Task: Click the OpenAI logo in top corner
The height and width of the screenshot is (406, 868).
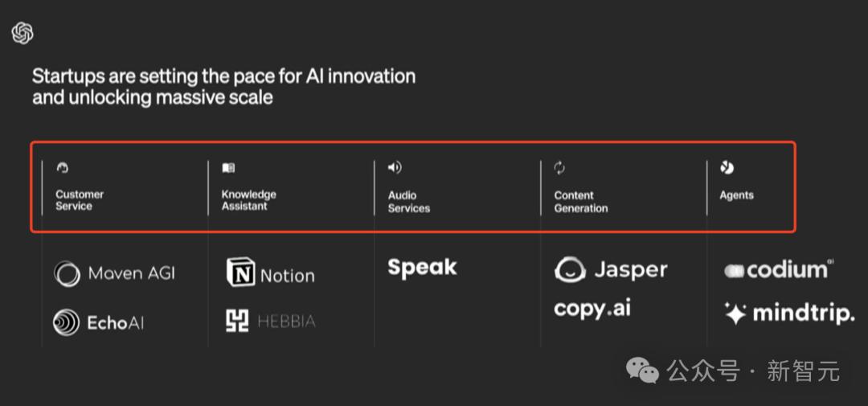Action: [x=23, y=33]
